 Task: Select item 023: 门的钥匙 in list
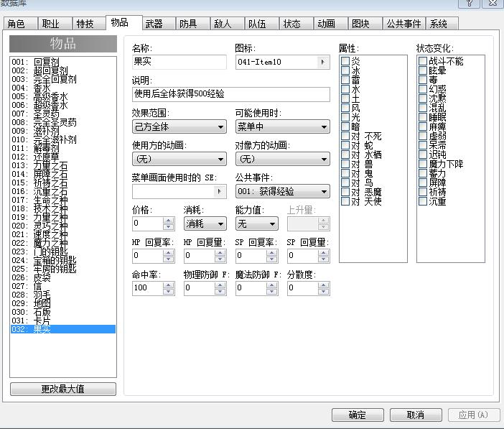point(63,252)
